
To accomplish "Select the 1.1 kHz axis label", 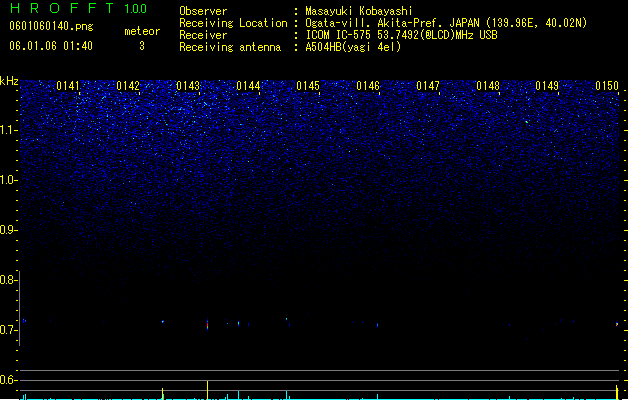I will coord(8,130).
